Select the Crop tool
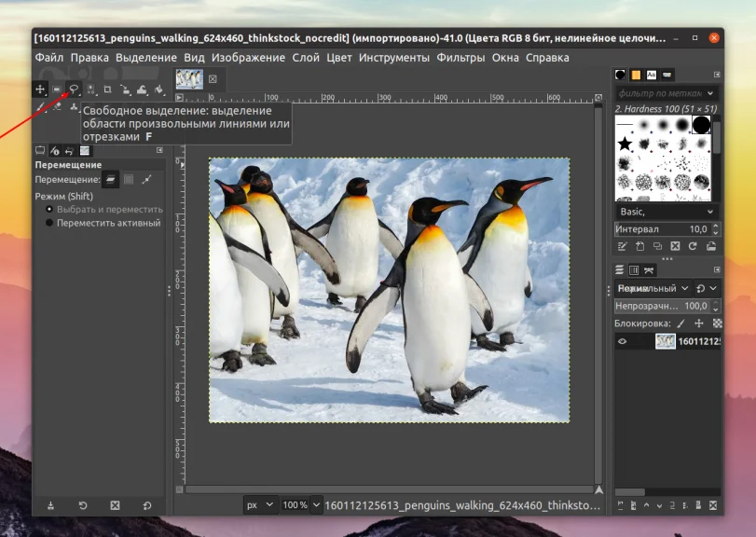 pyautogui.click(x=109, y=89)
